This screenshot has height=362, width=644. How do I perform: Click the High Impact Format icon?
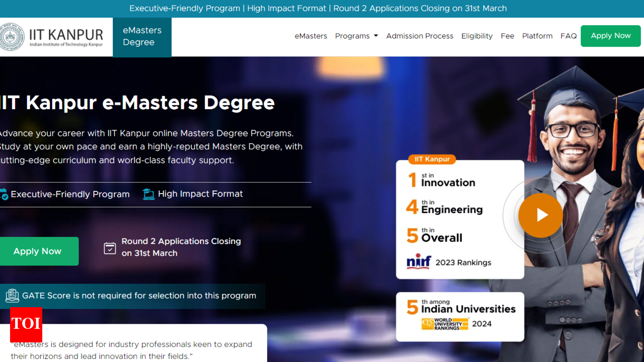click(x=148, y=194)
